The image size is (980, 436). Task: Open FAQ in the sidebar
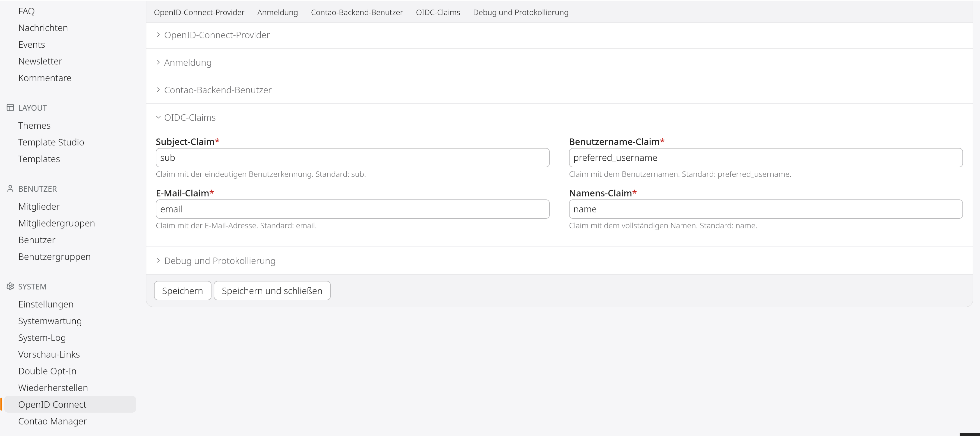26,11
